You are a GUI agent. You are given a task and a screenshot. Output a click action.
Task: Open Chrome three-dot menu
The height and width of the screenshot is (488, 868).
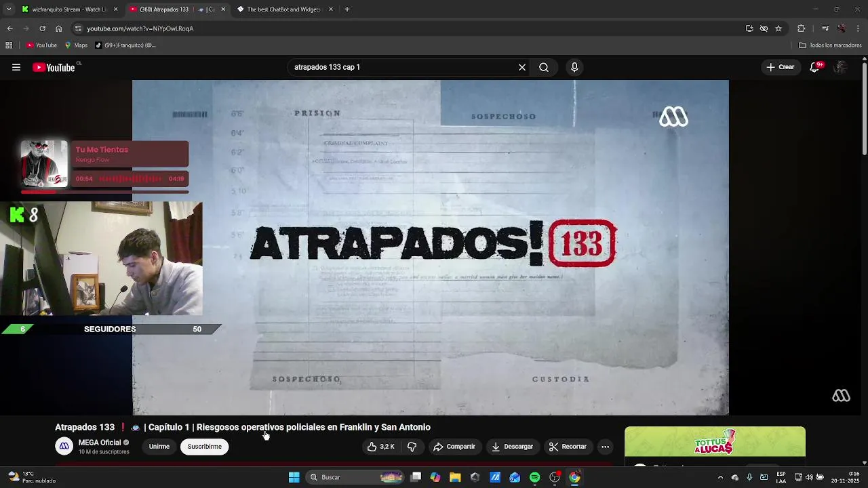click(x=859, y=28)
